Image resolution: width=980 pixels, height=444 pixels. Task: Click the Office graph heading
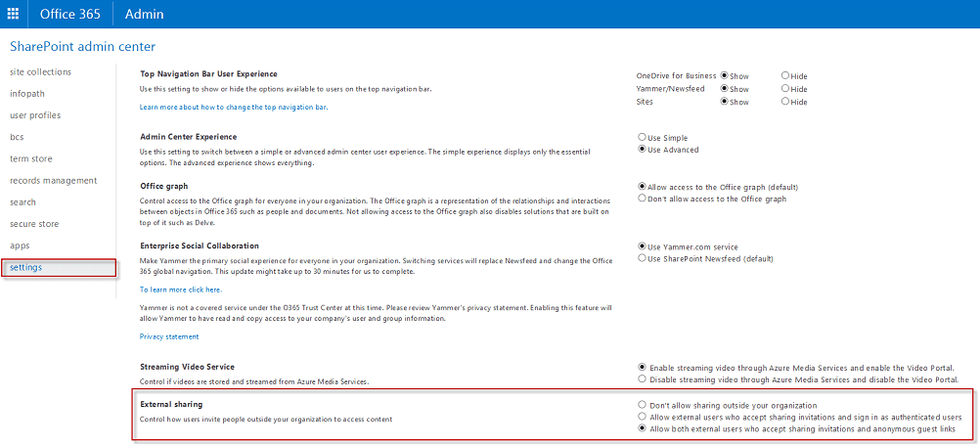point(163,187)
